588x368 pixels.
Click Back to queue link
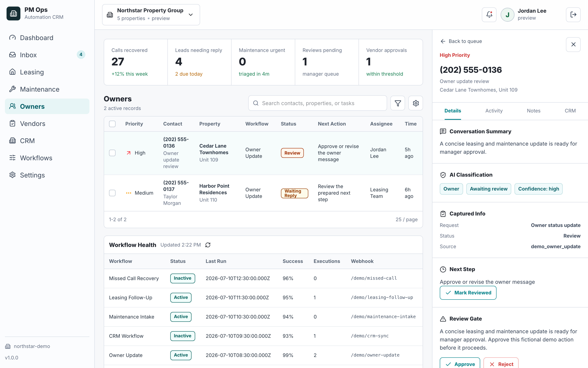[x=461, y=41]
